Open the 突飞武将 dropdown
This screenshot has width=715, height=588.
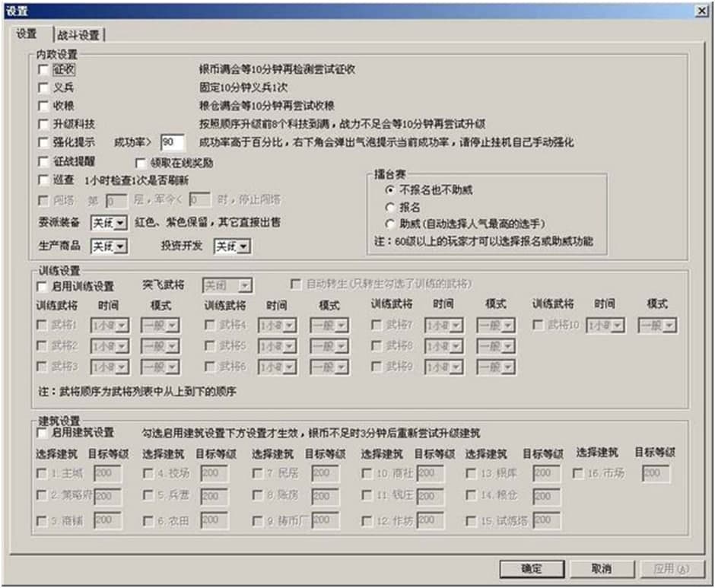(227, 286)
